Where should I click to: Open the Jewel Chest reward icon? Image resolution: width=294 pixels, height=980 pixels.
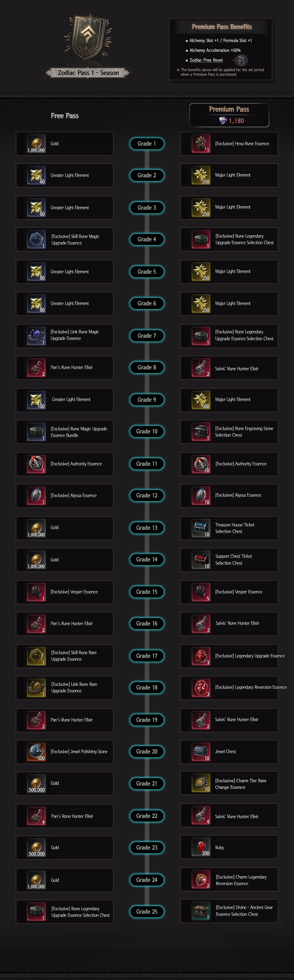coord(201,751)
